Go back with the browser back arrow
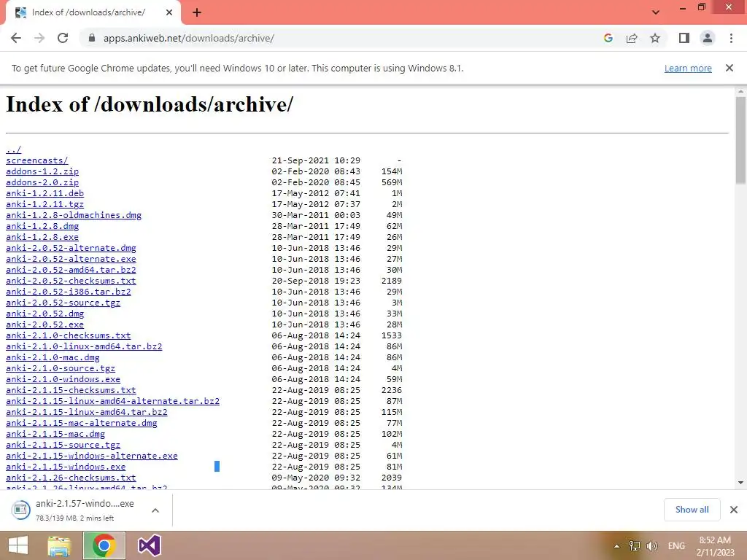 tap(16, 38)
